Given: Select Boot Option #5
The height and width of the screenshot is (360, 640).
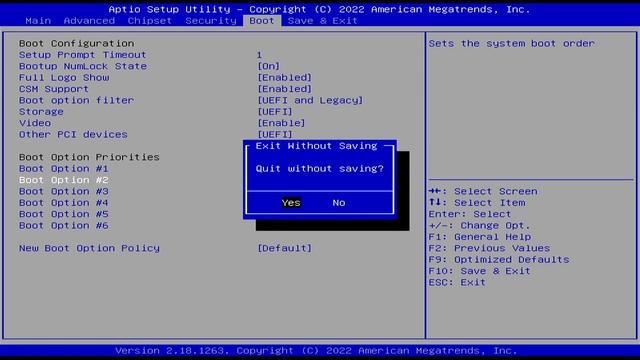Looking at the screenshot, I should tap(63, 214).
